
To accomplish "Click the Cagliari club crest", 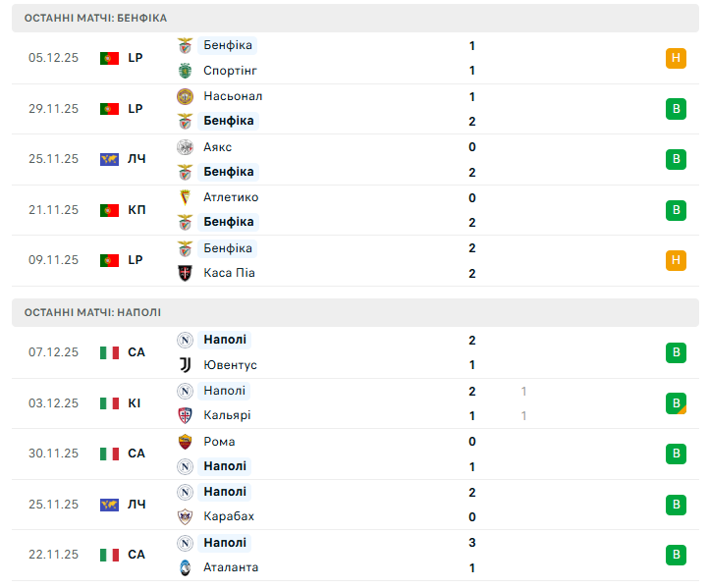I will (185, 415).
